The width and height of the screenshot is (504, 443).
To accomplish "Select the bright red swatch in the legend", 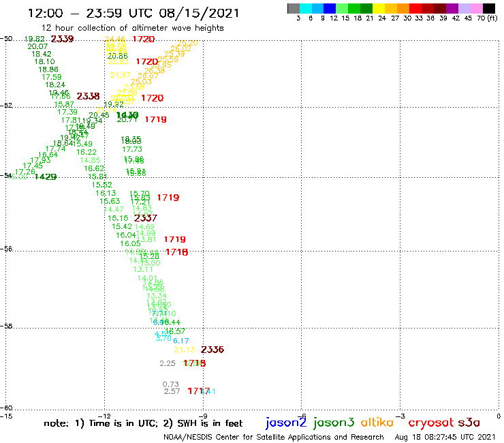I will pos(415,8).
